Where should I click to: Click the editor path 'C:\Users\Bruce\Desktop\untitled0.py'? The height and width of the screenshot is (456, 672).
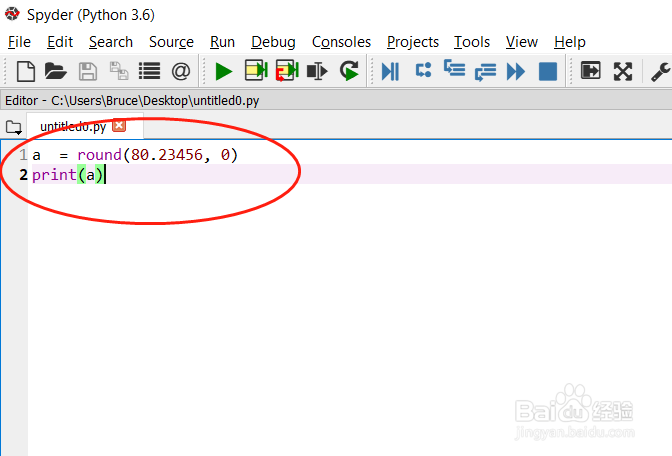pyautogui.click(x=155, y=101)
